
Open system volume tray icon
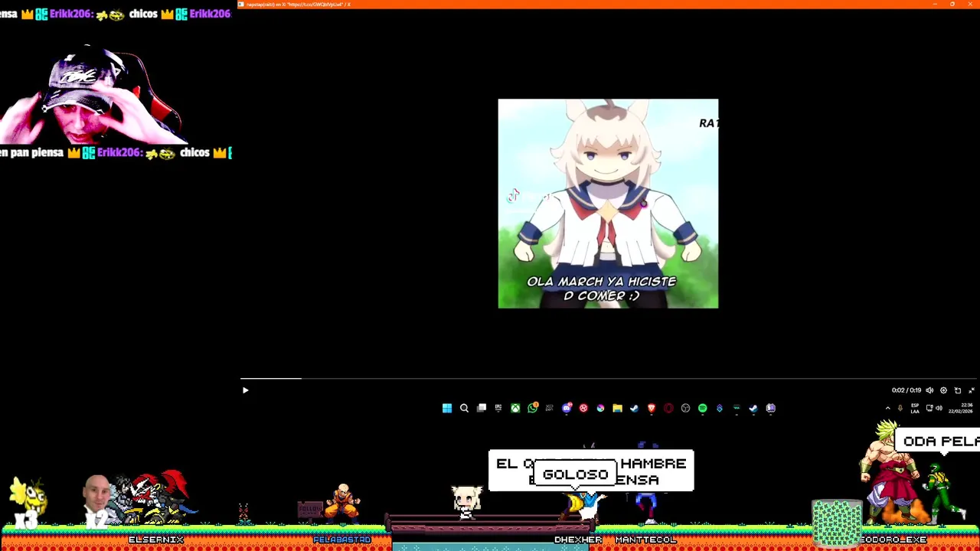coord(939,408)
